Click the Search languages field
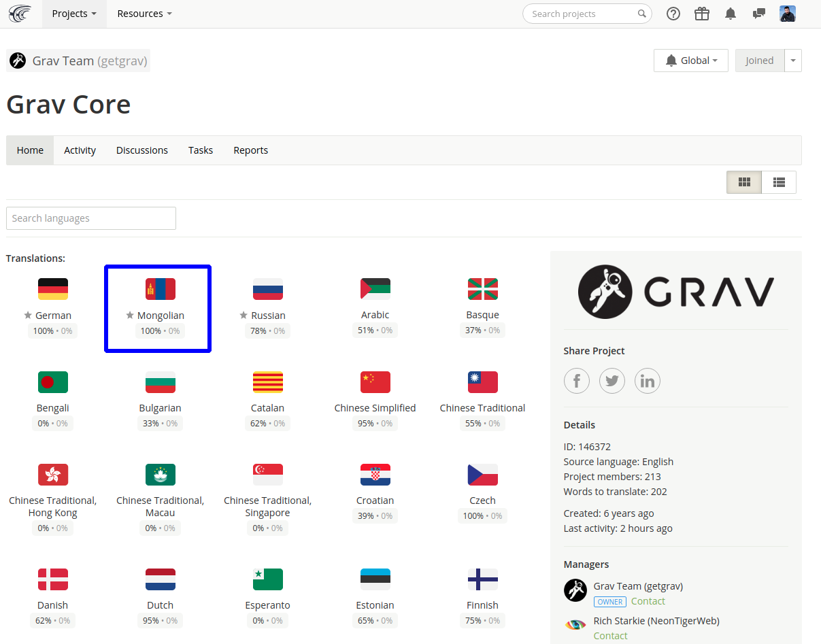The image size is (821, 644). 91,218
